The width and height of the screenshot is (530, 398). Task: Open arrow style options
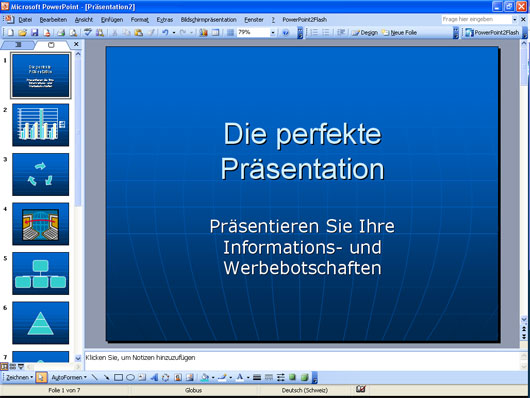(281, 377)
